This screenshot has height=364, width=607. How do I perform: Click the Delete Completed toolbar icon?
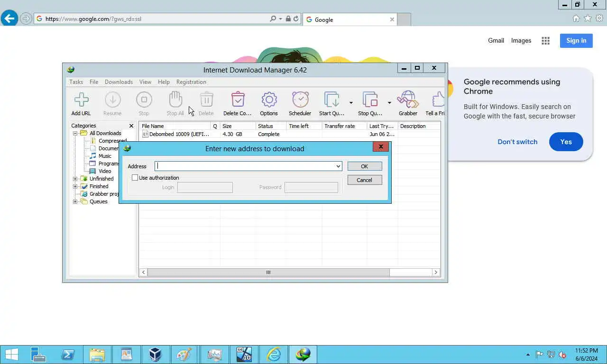(x=238, y=100)
